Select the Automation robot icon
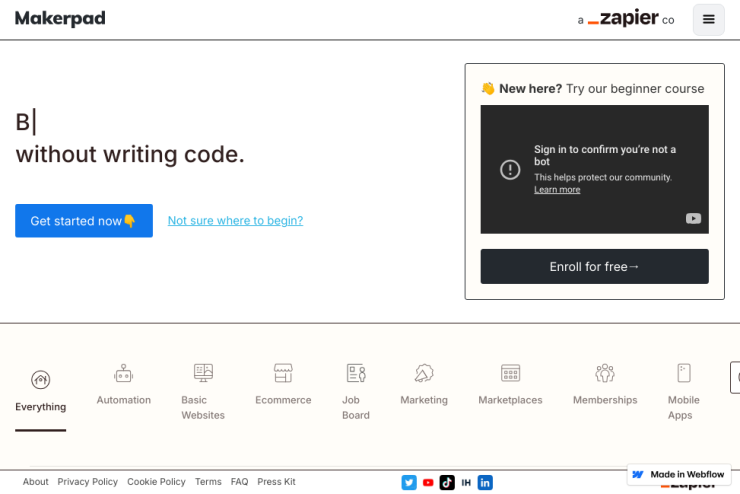Viewport: 740px width, 494px height. [x=124, y=373]
